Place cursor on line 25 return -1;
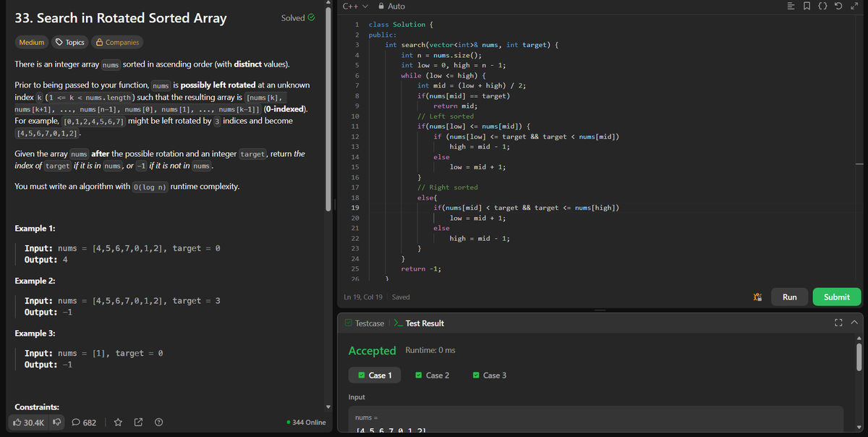 (421, 268)
